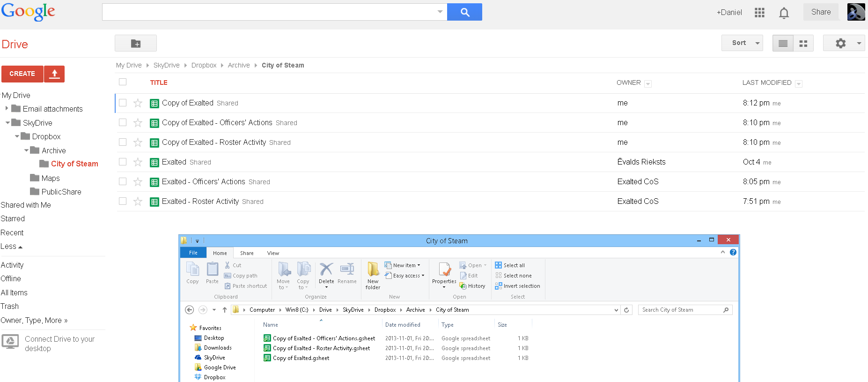Open the search box options dropdown arrow
Image resolution: width=868 pixels, height=382 pixels.
(440, 12)
